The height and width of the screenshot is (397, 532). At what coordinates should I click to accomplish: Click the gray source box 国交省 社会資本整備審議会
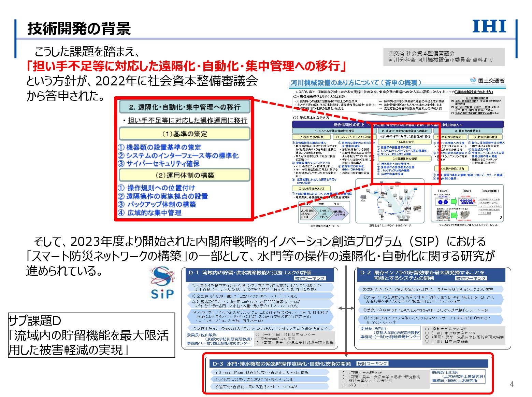tap(444, 56)
